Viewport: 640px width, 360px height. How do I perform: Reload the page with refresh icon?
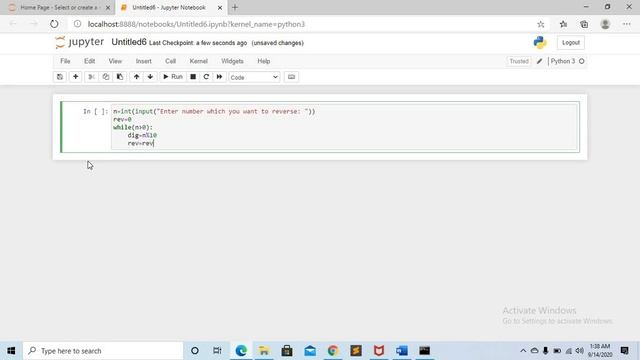(x=54, y=24)
